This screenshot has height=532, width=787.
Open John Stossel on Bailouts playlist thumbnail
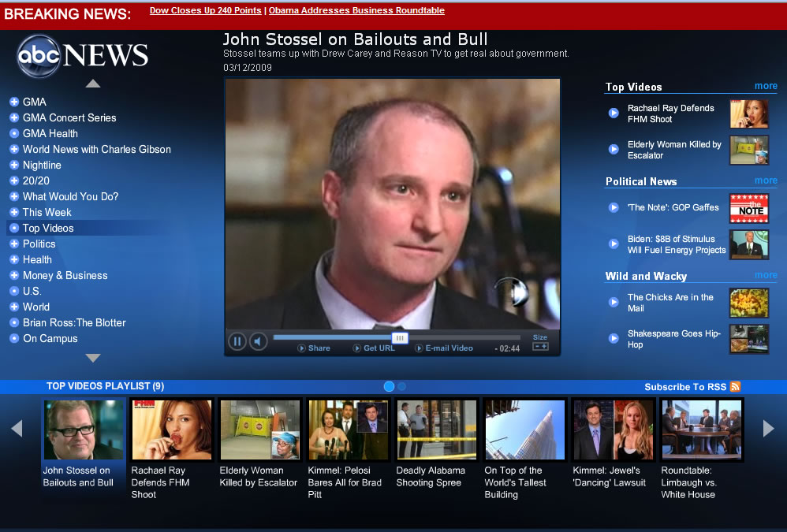pos(84,430)
